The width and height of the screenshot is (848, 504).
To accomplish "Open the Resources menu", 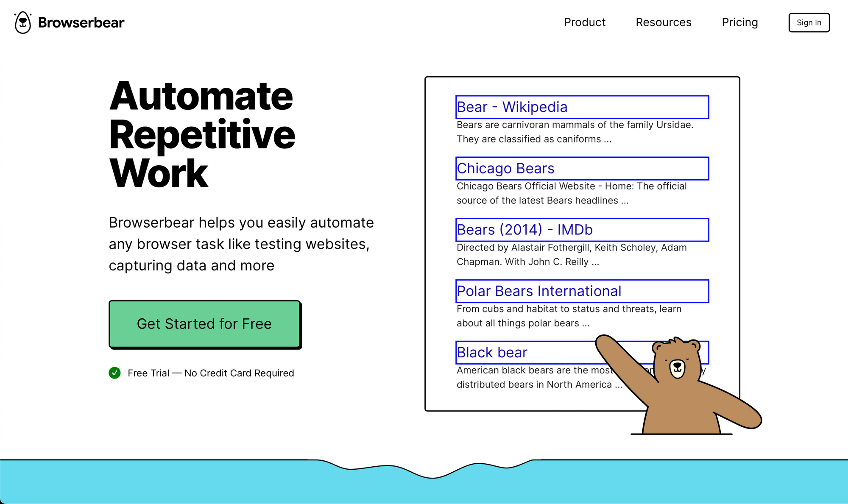I will [663, 22].
